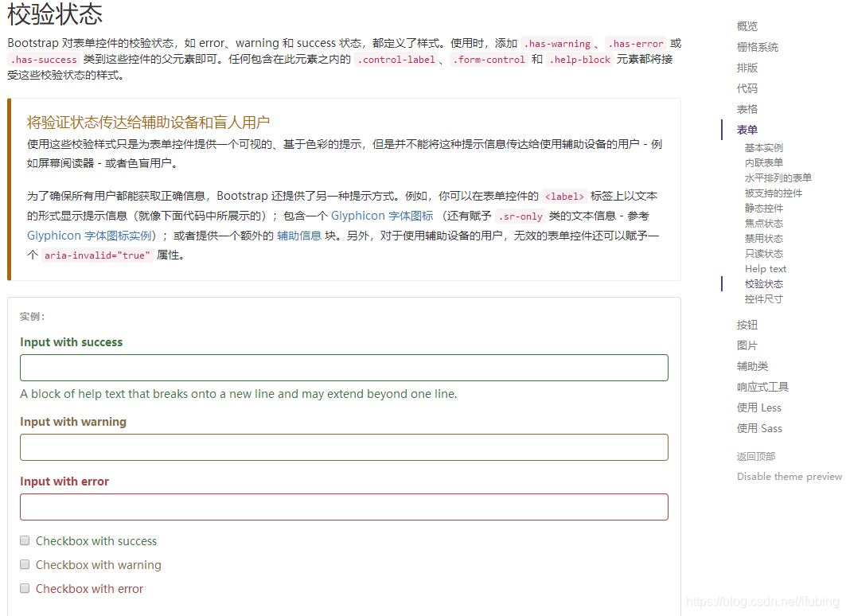Screen dimensions: 846x616
Task: Jump to Help text subsection
Action: tap(766, 269)
